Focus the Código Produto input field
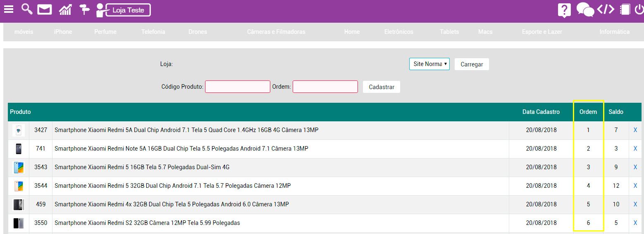 (238, 87)
